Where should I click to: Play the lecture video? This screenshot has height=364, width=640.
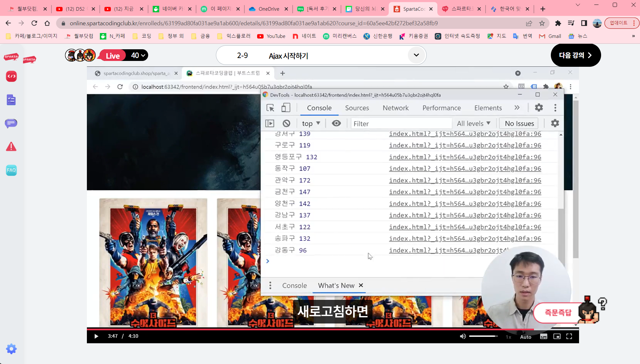pyautogui.click(x=96, y=336)
